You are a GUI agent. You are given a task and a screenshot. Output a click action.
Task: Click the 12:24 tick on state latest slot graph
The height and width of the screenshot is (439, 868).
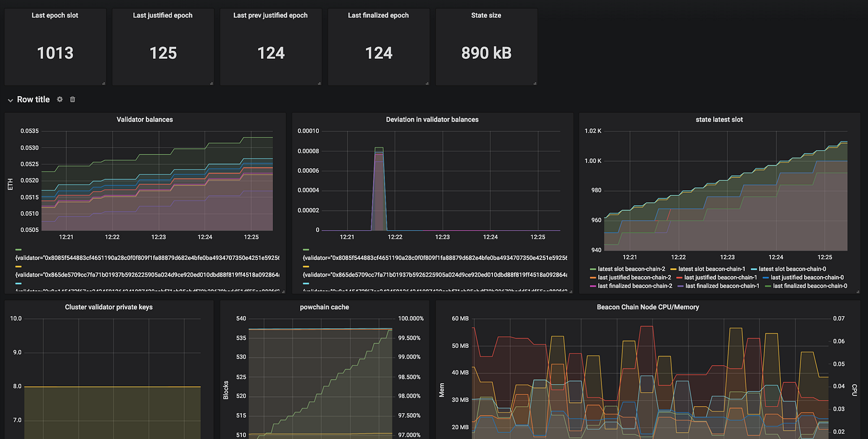coord(776,257)
